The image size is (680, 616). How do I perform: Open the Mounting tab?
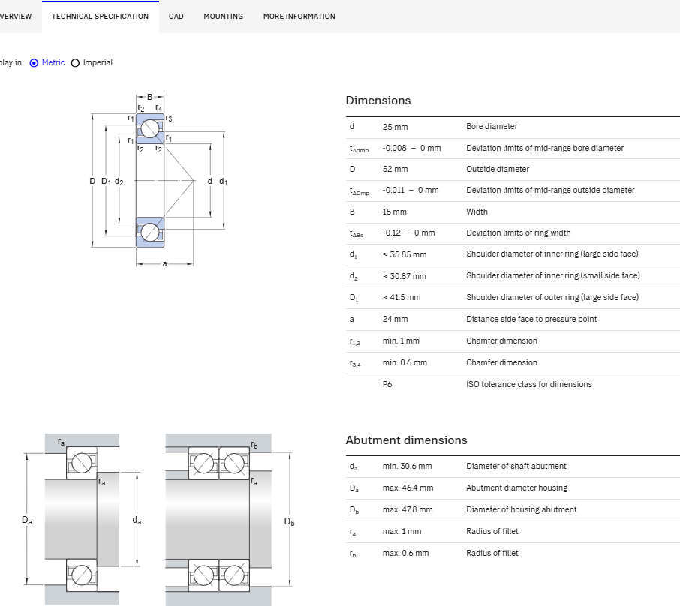[224, 16]
